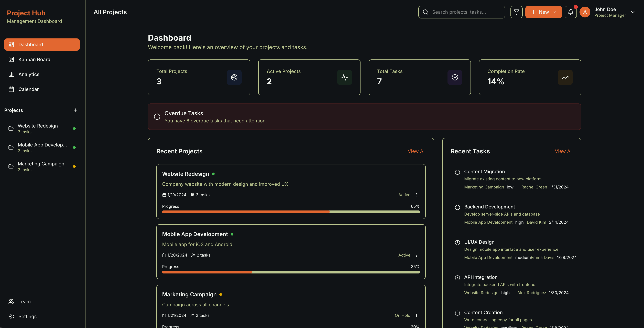Click Mobile App Development 35% progress bar
Image resolution: width=644 pixels, height=328 pixels.
coord(291,272)
